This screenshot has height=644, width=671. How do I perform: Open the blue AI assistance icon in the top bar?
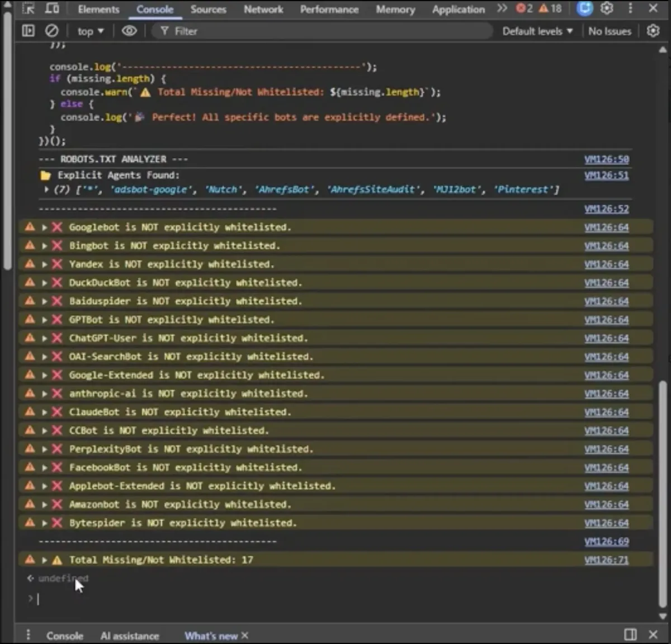(x=585, y=8)
